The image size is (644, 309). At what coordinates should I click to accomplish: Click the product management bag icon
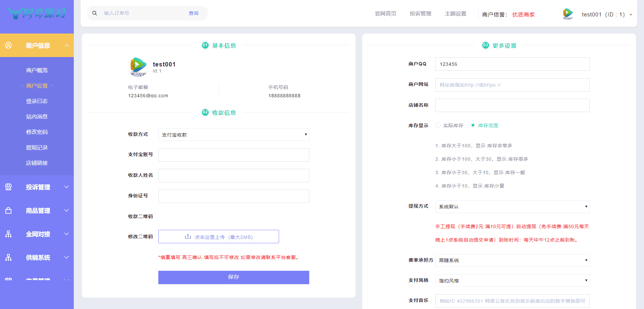9,210
